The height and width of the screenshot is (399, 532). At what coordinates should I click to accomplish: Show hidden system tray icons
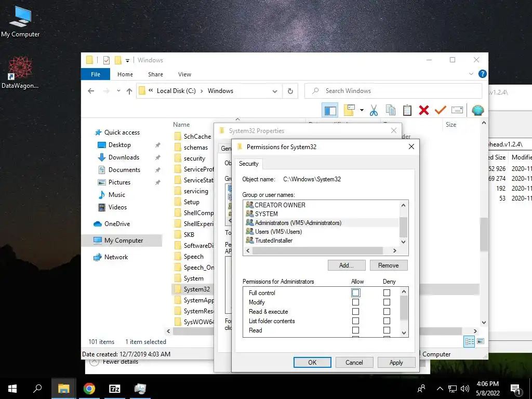(x=440, y=389)
